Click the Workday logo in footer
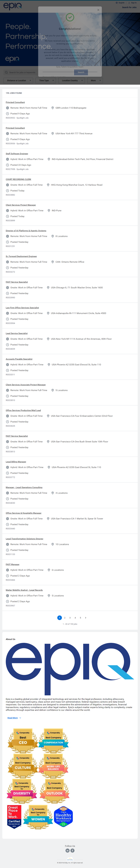The width and height of the screenshot is (140, 868). point(70,859)
